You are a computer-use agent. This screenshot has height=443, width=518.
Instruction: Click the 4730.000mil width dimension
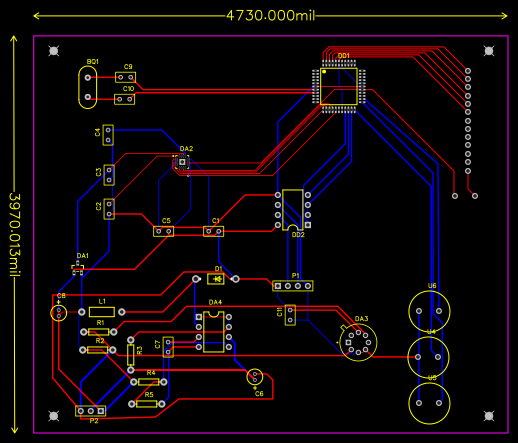[270, 16]
